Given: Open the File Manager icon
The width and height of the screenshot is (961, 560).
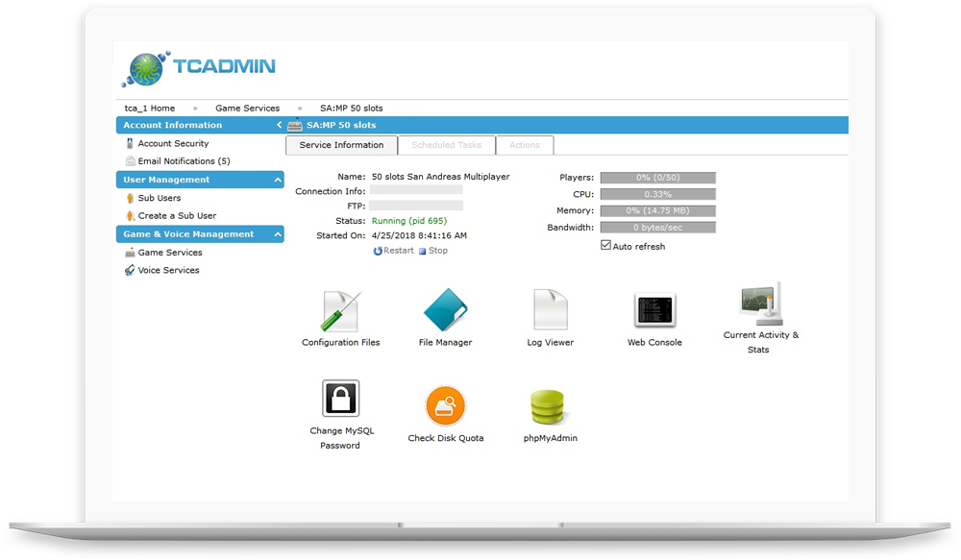Looking at the screenshot, I should pyautogui.click(x=446, y=310).
